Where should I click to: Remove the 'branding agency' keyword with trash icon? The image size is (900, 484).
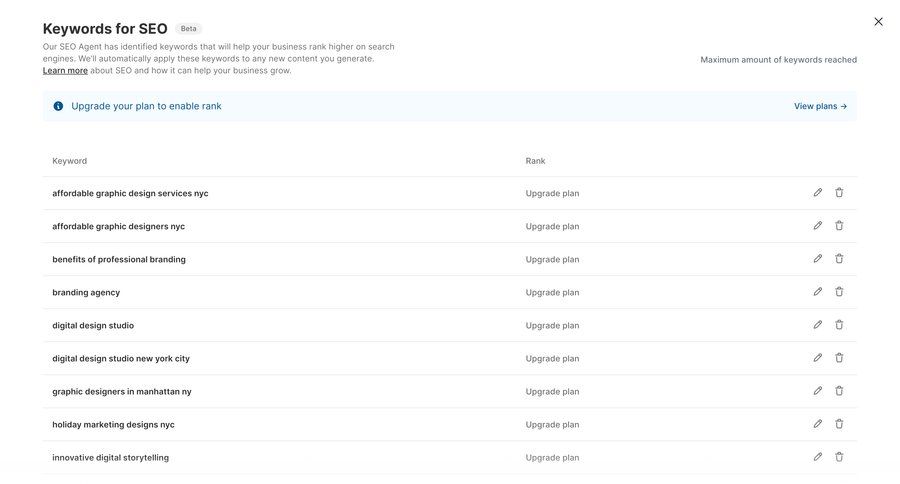[x=839, y=292]
